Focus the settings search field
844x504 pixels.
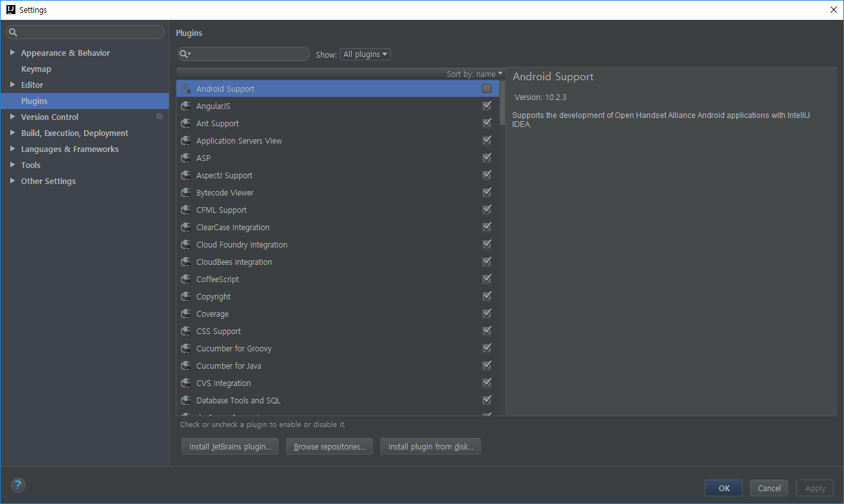tap(85, 32)
